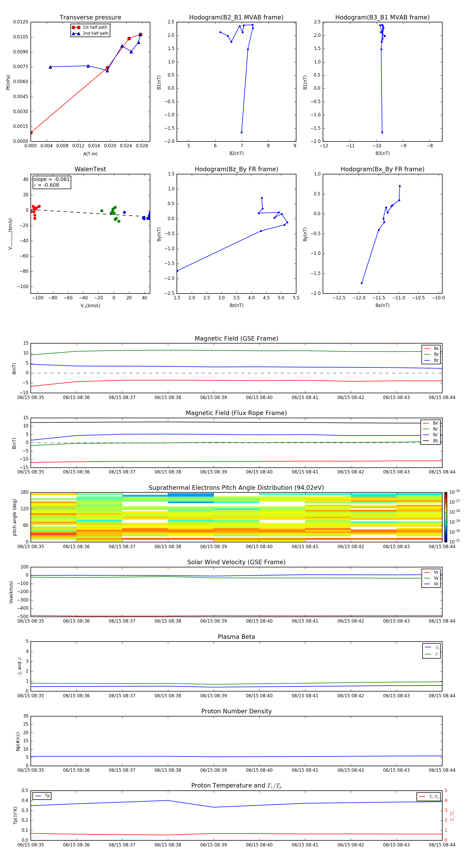The width and height of the screenshot is (473, 868).
Task: Click Suprathermal Electrons Pitch Angle Distribution title
Action: [236, 488]
